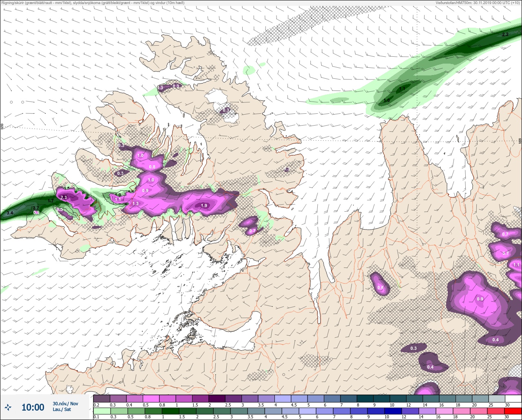
Task: Click the 'Lau./ Sat' weekday label
Action: [62, 409]
